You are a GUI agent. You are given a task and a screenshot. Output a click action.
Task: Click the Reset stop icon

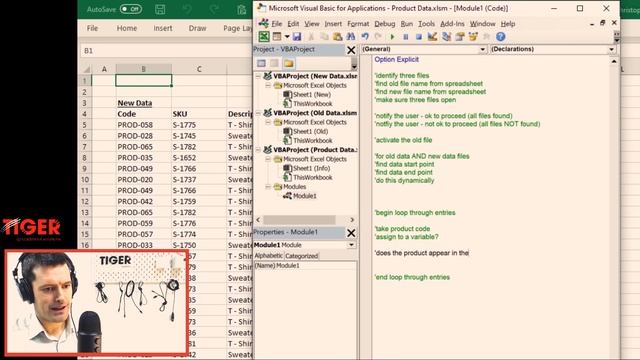[419, 37]
